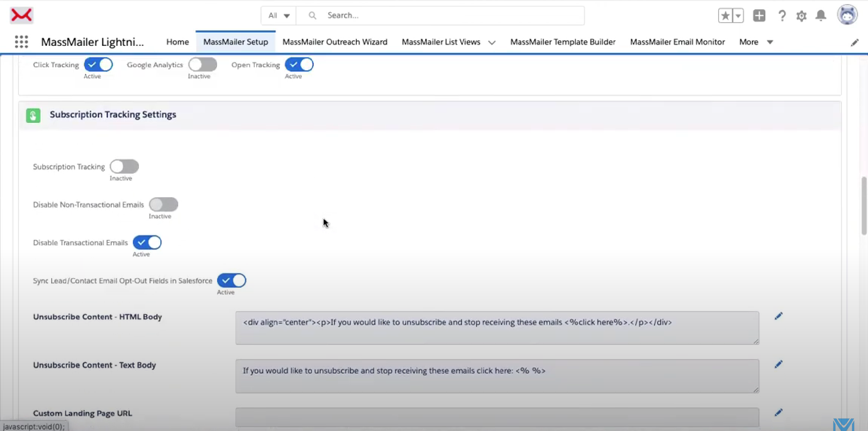The height and width of the screenshot is (431, 868).
Task: Open the notifications bell
Action: [x=821, y=15]
